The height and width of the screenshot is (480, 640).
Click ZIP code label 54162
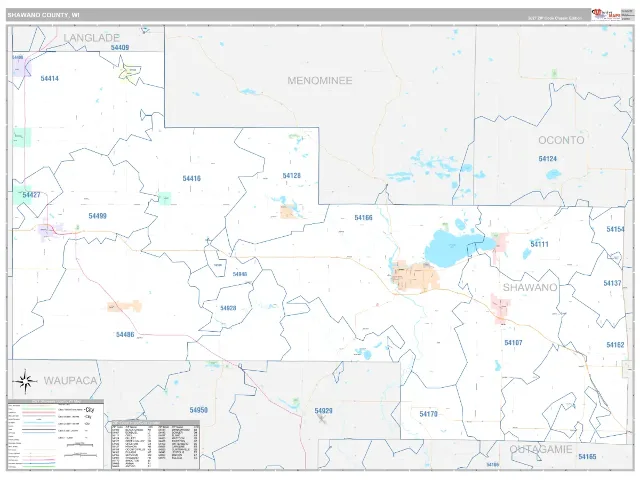615,345
